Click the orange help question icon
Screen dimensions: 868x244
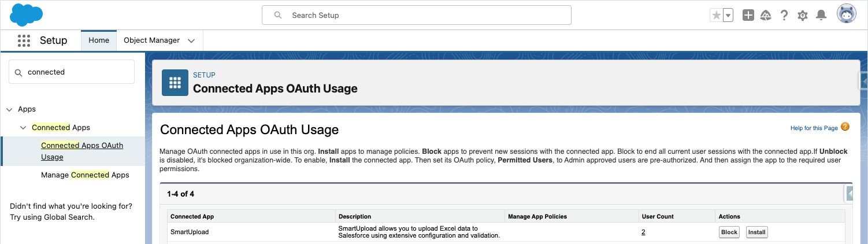point(845,127)
